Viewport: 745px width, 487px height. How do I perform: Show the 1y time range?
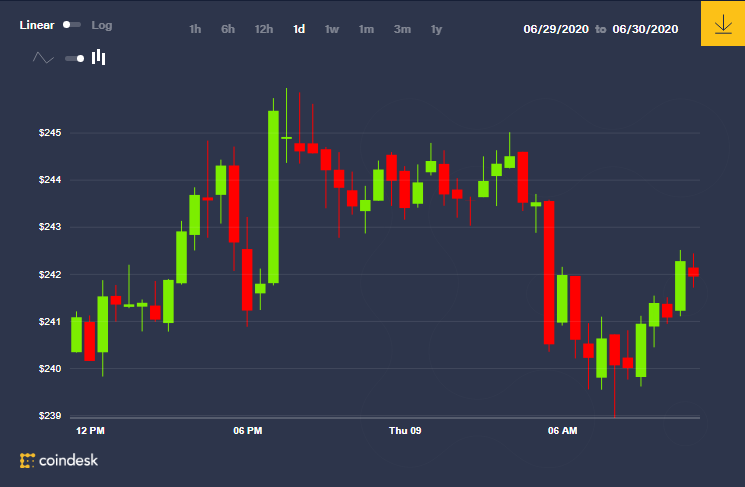click(x=436, y=29)
